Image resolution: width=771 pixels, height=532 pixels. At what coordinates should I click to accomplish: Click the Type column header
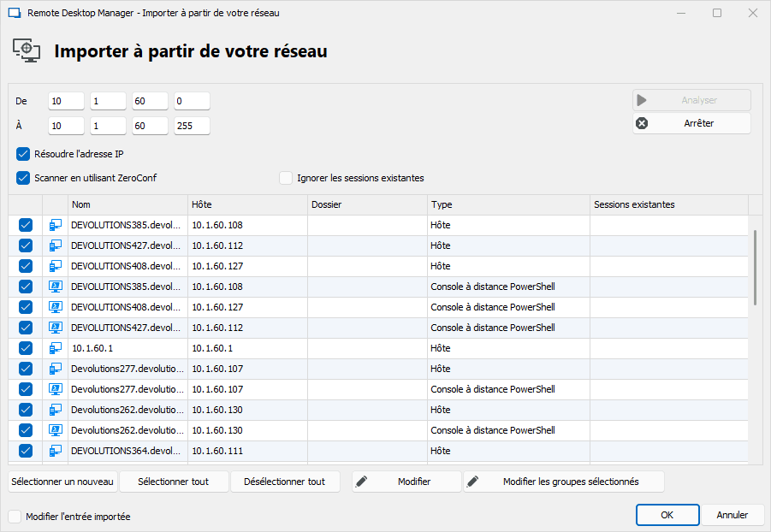point(507,204)
